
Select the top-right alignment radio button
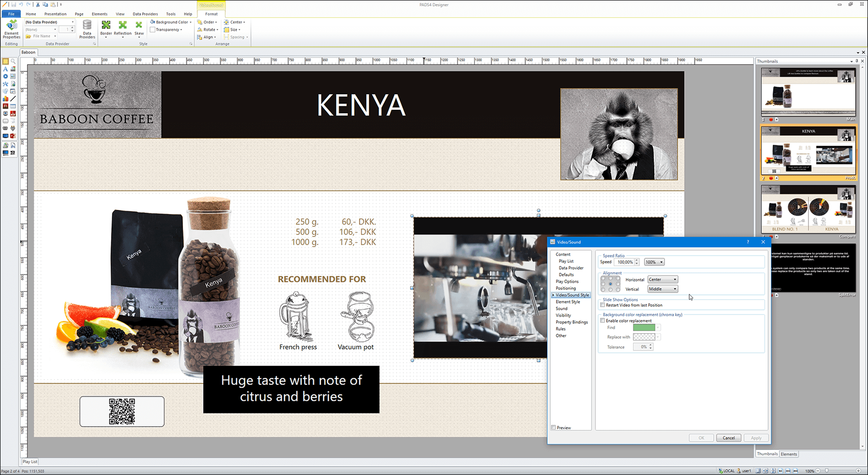coord(618,279)
